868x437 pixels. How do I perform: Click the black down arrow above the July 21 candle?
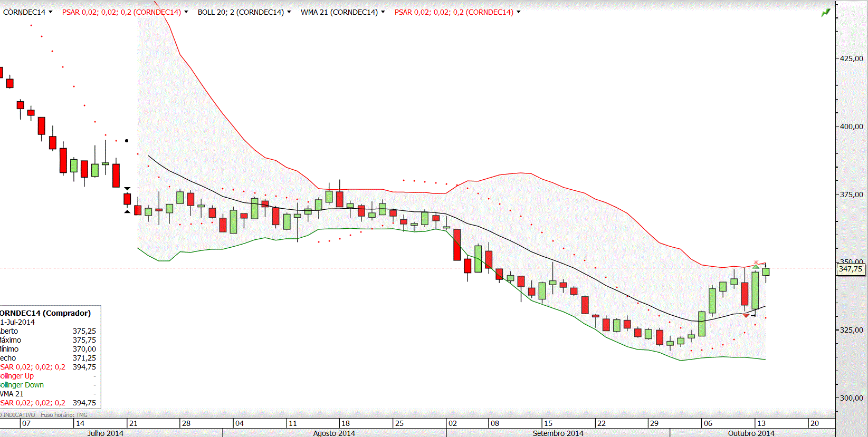click(x=127, y=189)
